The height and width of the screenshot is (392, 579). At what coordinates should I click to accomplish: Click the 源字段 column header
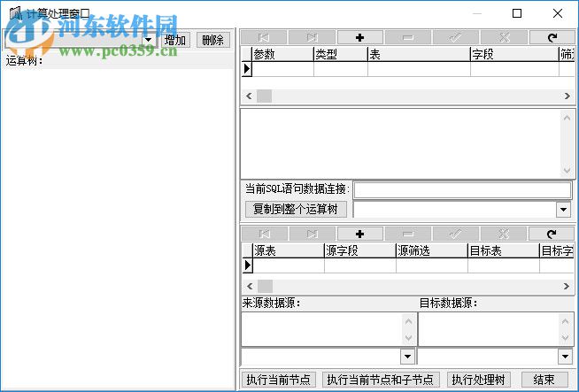[x=360, y=250]
